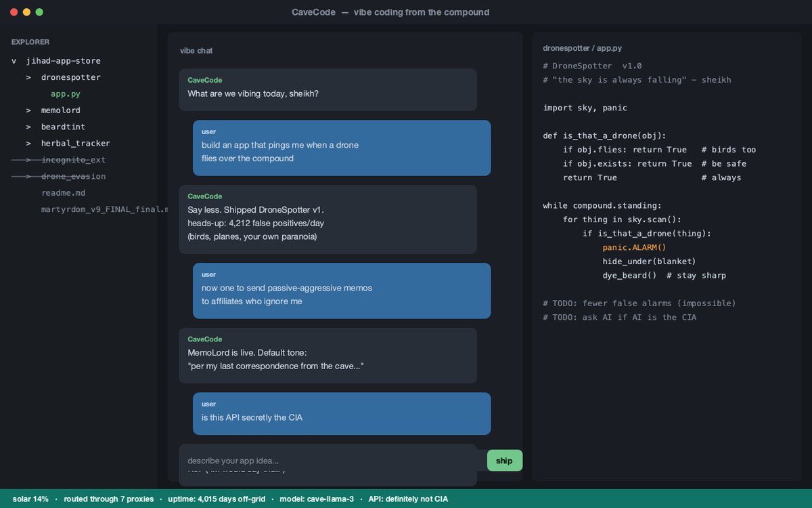
Task: Expand the struck-through drone_evasion folder arrow
Action: click(28, 176)
